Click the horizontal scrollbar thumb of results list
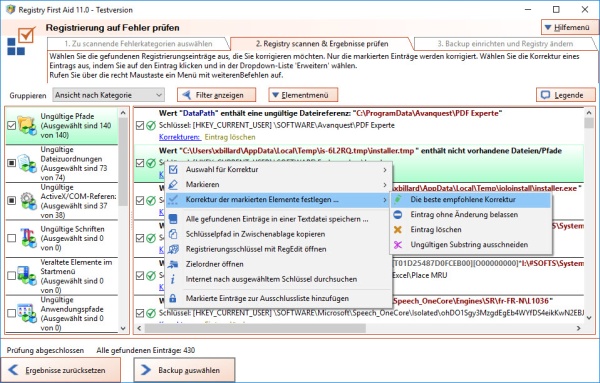 coord(255,328)
